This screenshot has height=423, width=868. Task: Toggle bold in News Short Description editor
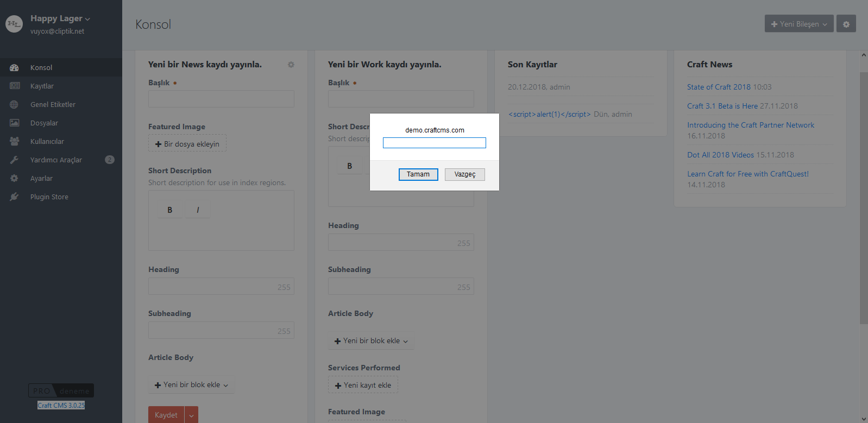170,210
